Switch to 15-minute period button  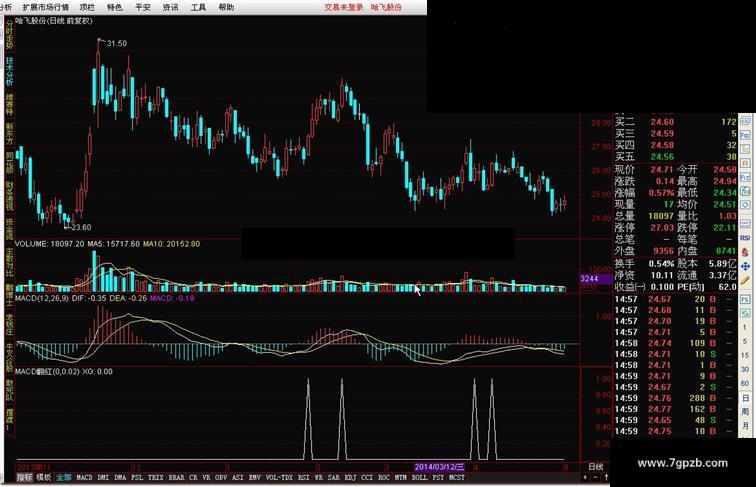(745, 355)
